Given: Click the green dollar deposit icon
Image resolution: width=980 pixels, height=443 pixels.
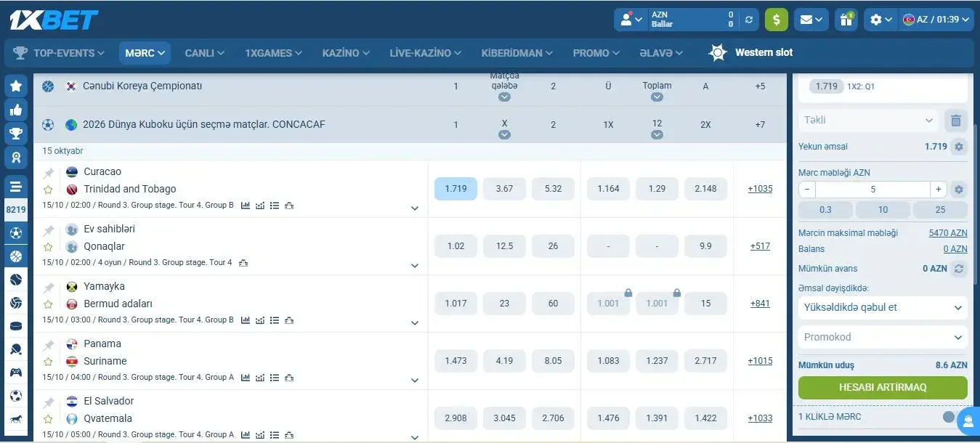Looking at the screenshot, I should [x=776, y=20].
